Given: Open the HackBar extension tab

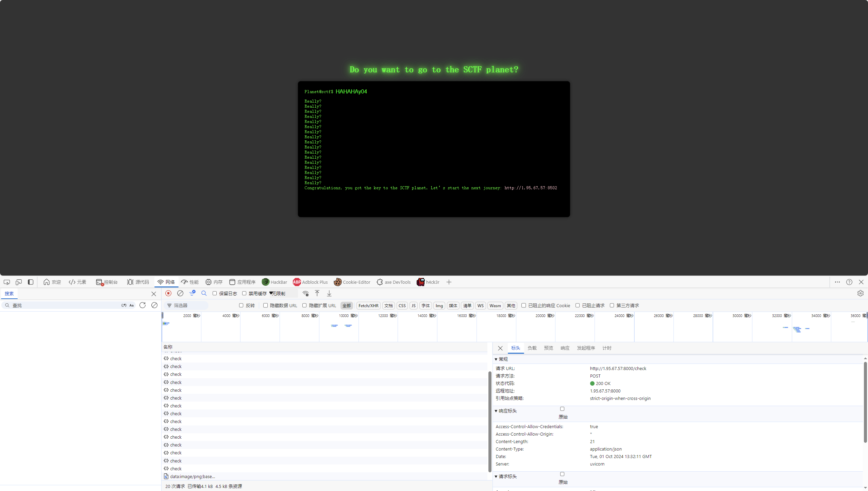Looking at the screenshot, I should (x=274, y=282).
